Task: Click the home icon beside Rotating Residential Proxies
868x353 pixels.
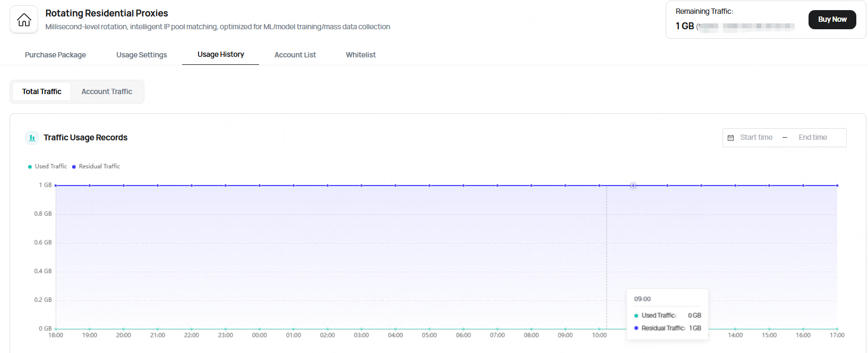Action: [x=24, y=20]
